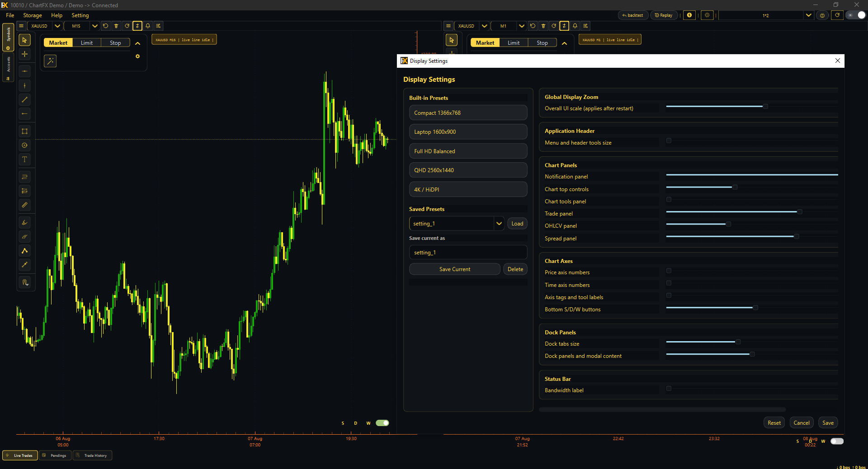Select the crosshair tool in left chart toolbar

[x=25, y=54]
